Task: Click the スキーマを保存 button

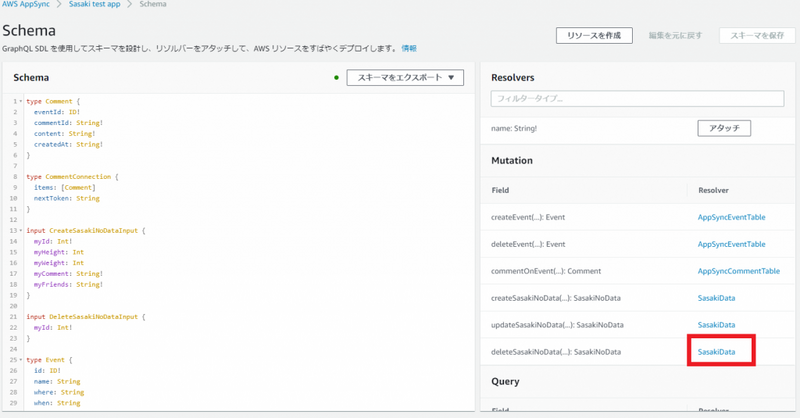Action: (x=757, y=36)
